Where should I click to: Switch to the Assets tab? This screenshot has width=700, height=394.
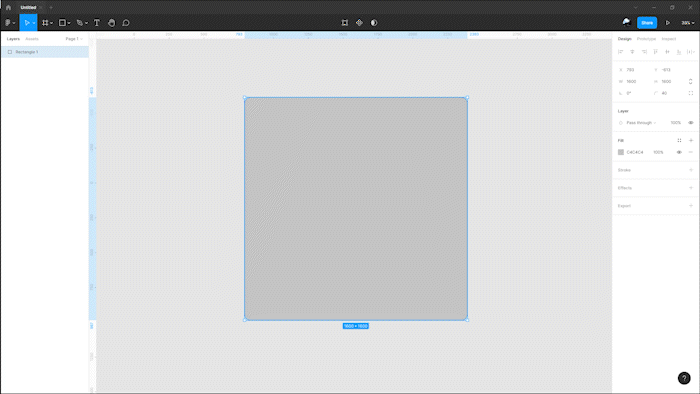(x=32, y=39)
